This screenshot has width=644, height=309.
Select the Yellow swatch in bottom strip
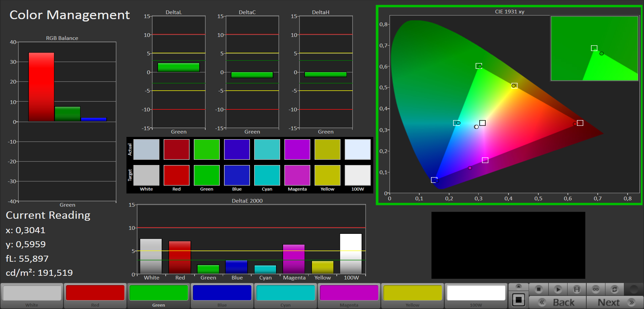(412, 293)
